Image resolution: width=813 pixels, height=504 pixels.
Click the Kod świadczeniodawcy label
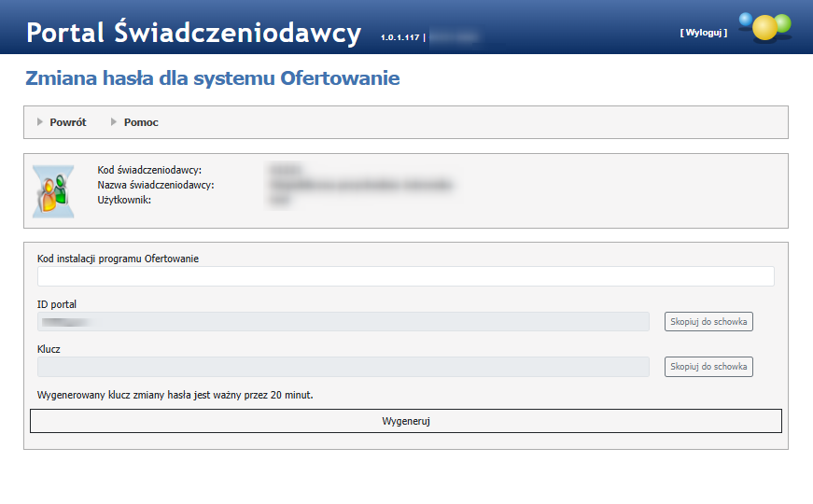coord(149,170)
